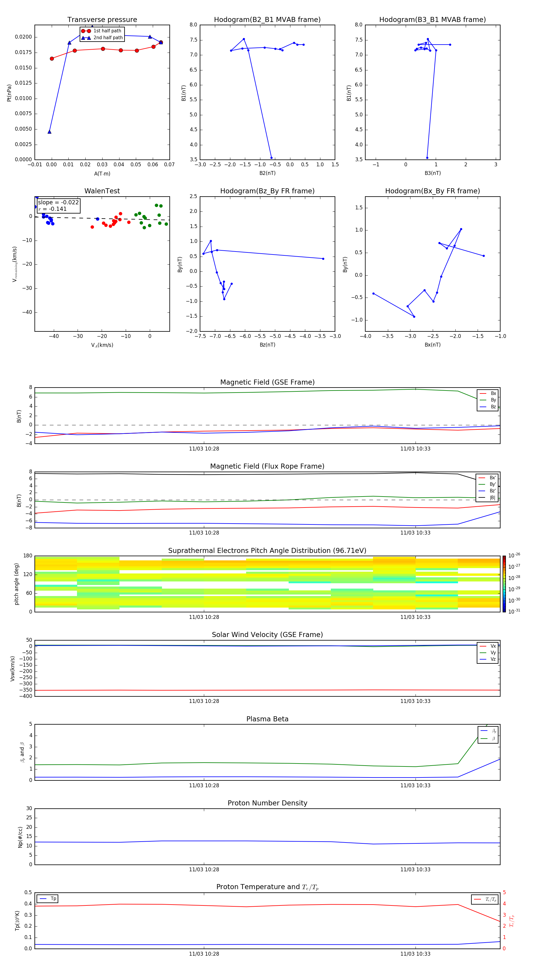Click the red Te/Tp right-axis label
This screenshot has height=980, width=535.
512,921
